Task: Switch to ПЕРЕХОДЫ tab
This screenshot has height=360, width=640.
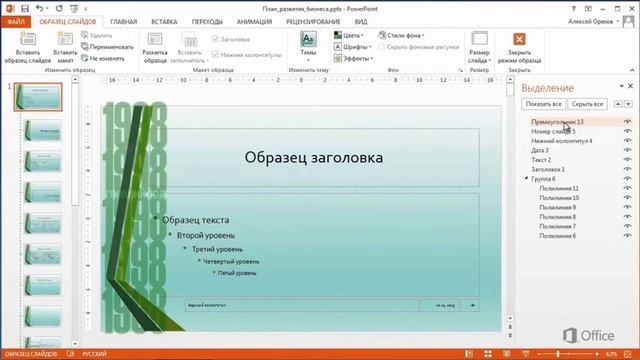Action: 207,22
